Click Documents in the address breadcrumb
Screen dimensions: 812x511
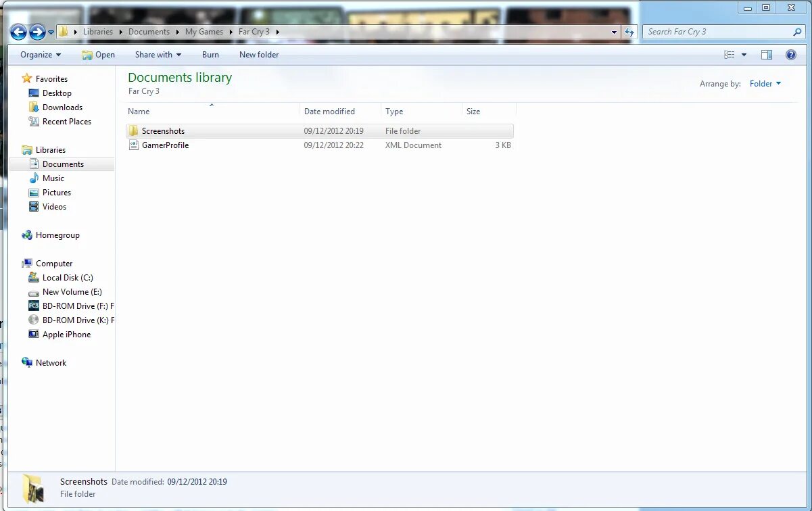coord(149,32)
